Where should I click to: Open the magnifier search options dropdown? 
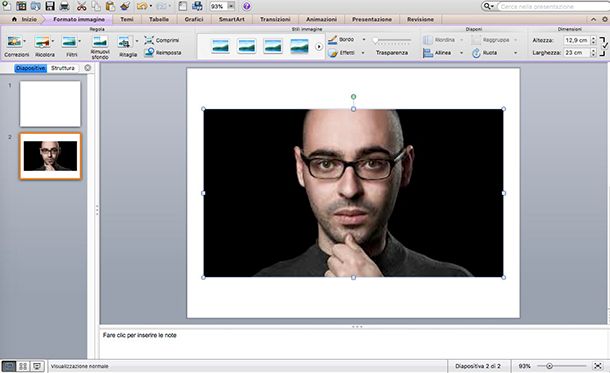click(489, 6)
